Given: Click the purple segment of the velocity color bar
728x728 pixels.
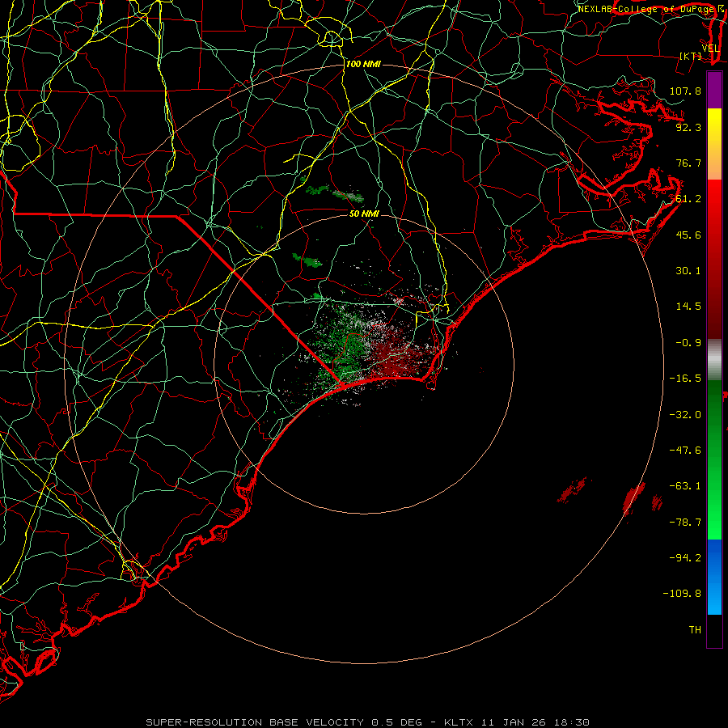Looking at the screenshot, I should [x=714, y=90].
